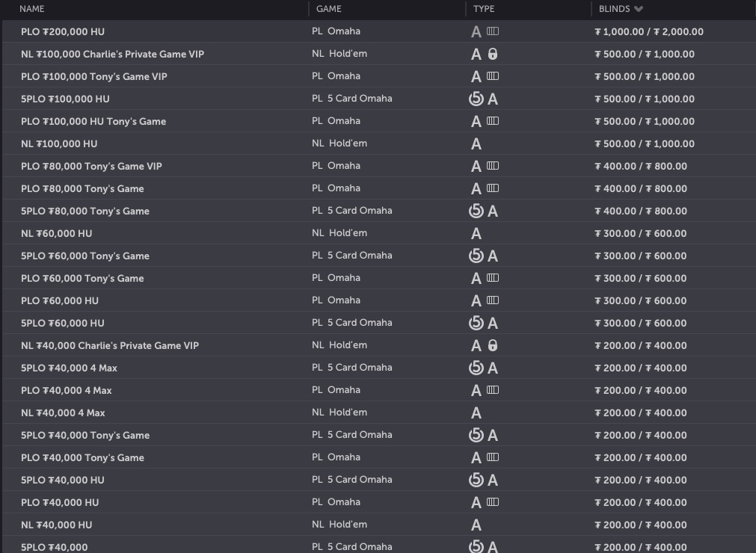756x553 pixels.
Task: Click lock icon on NL ₮40,000 Charlie's Game
Action: pyautogui.click(x=493, y=345)
